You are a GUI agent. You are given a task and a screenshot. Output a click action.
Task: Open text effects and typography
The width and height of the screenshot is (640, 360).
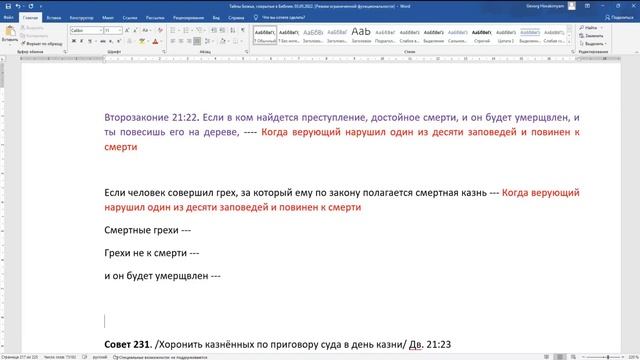(130, 41)
